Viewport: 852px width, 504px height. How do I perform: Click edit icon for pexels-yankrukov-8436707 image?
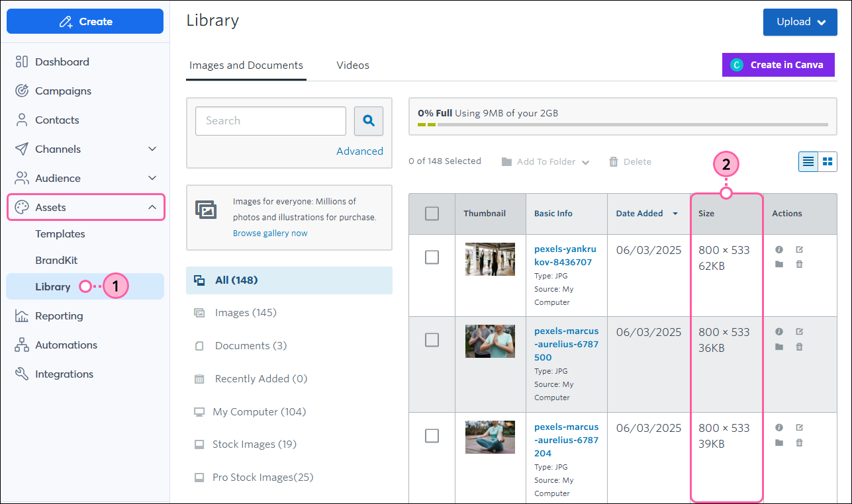point(799,250)
